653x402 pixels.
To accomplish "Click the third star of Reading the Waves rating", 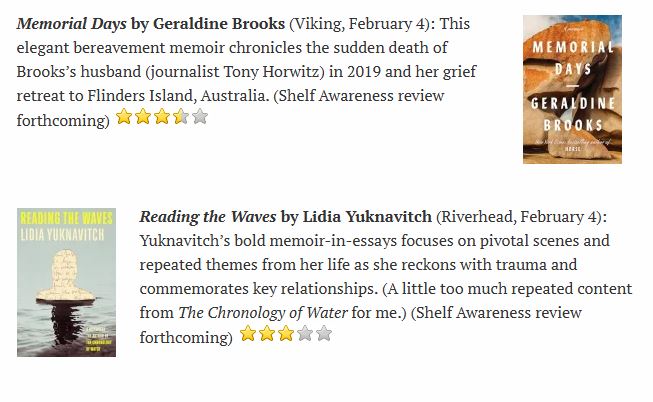I will tap(286, 334).
